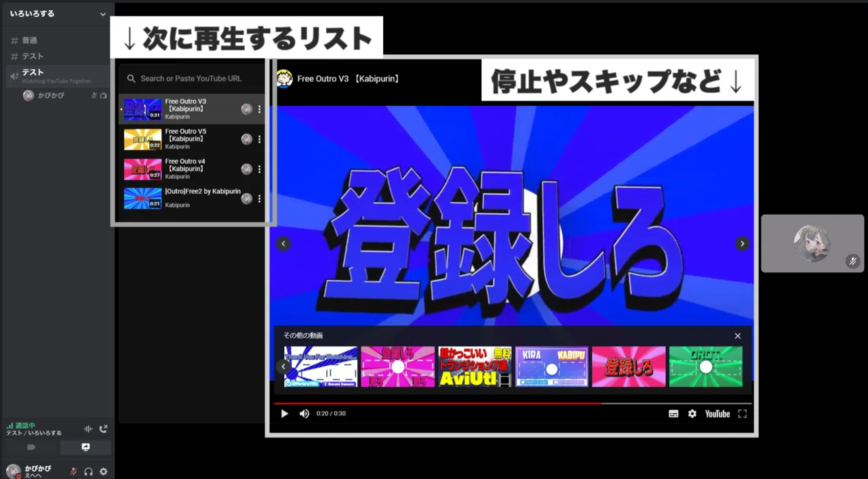Screen dimensions: 868x479
Task: Select Free Outro V3 thumbnail in queue
Action: (x=142, y=109)
